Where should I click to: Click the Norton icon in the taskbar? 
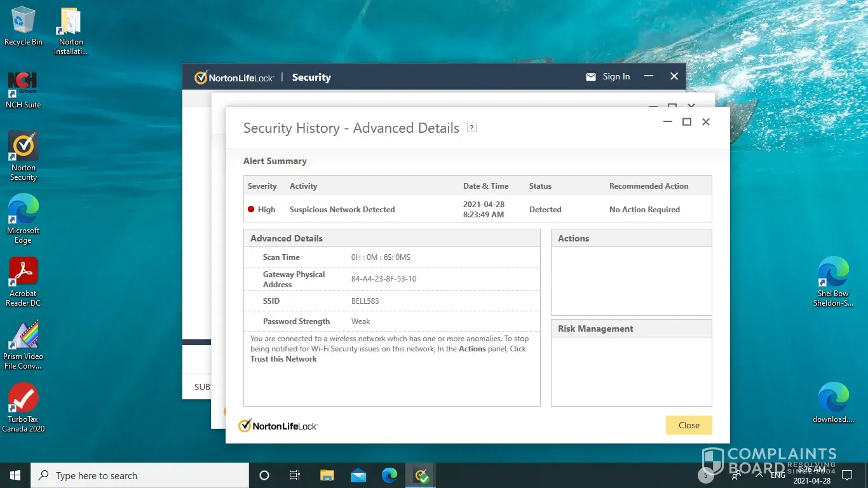pos(421,475)
